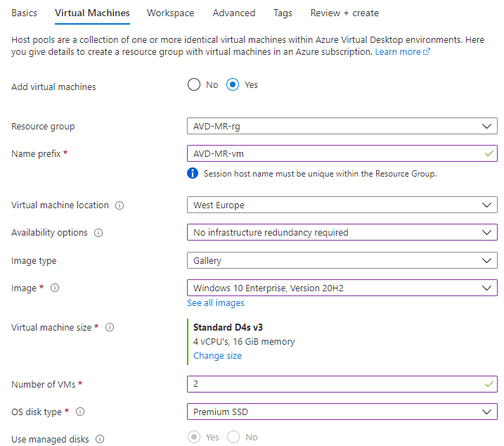Open the Premium SSD disk type dropdown
The height and width of the screenshot is (446, 504).
click(x=342, y=412)
